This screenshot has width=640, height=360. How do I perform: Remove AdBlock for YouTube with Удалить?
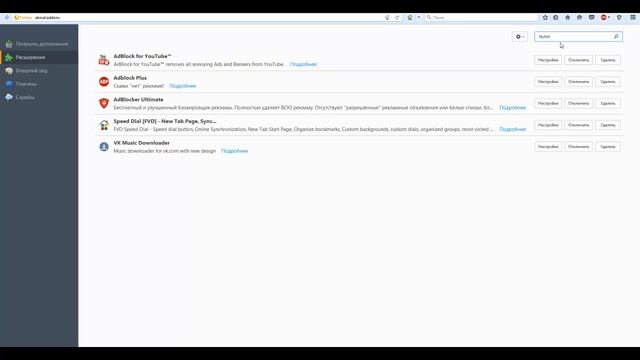(x=608, y=60)
